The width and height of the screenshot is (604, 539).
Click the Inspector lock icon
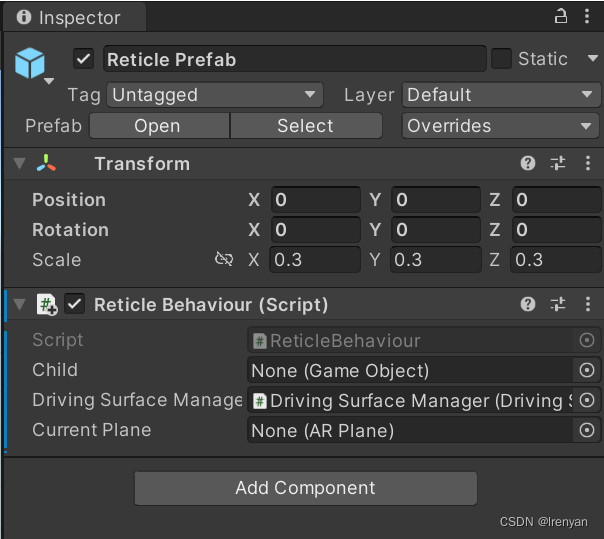[561, 16]
